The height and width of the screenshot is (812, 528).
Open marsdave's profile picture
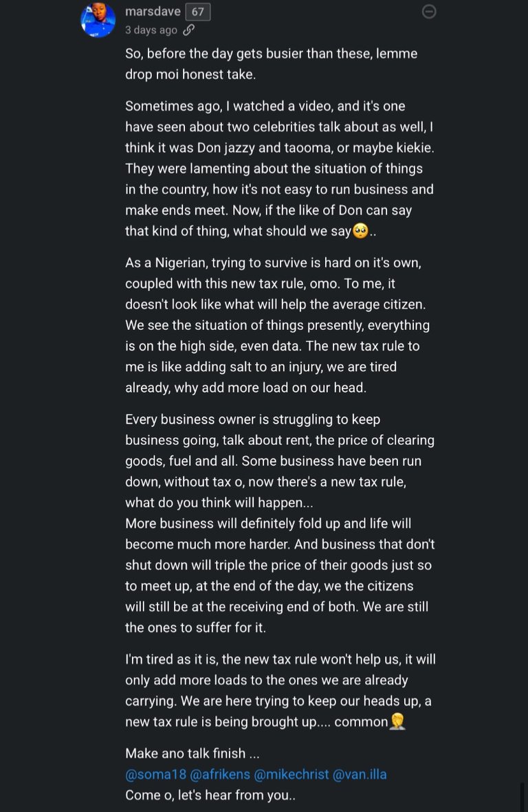(98, 20)
